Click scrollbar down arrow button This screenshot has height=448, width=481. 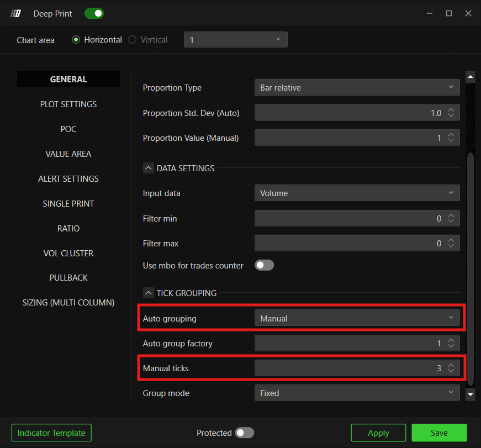(471, 394)
